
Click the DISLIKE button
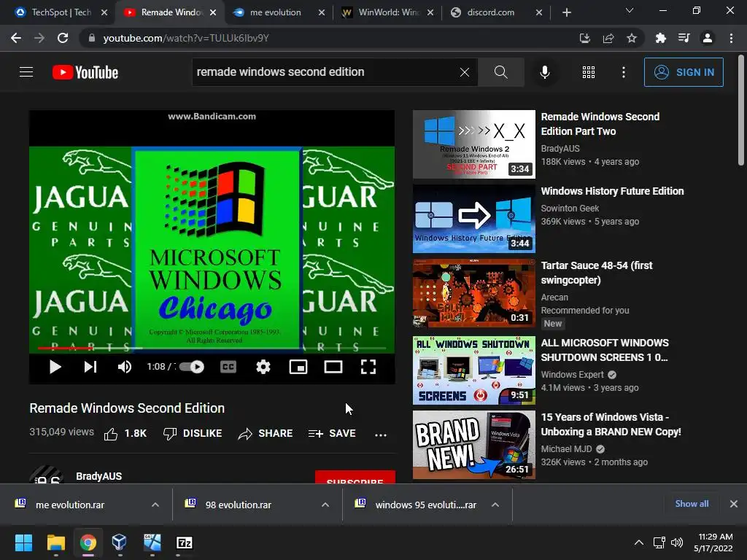[193, 433]
